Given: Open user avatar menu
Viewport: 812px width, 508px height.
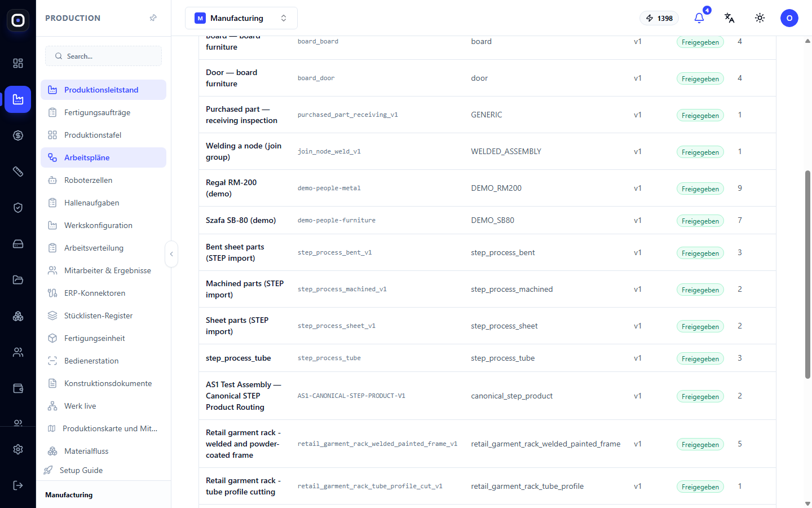Looking at the screenshot, I should [789, 18].
